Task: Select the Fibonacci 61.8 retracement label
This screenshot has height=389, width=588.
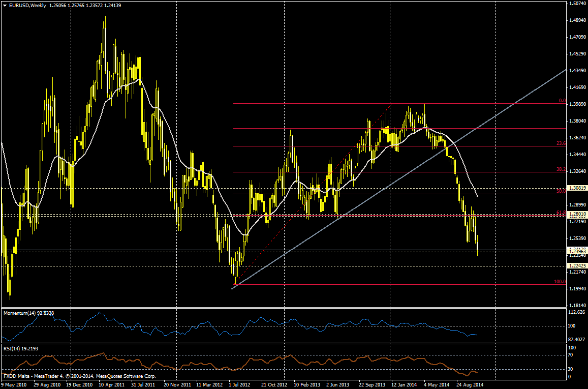Action: pyautogui.click(x=561, y=213)
